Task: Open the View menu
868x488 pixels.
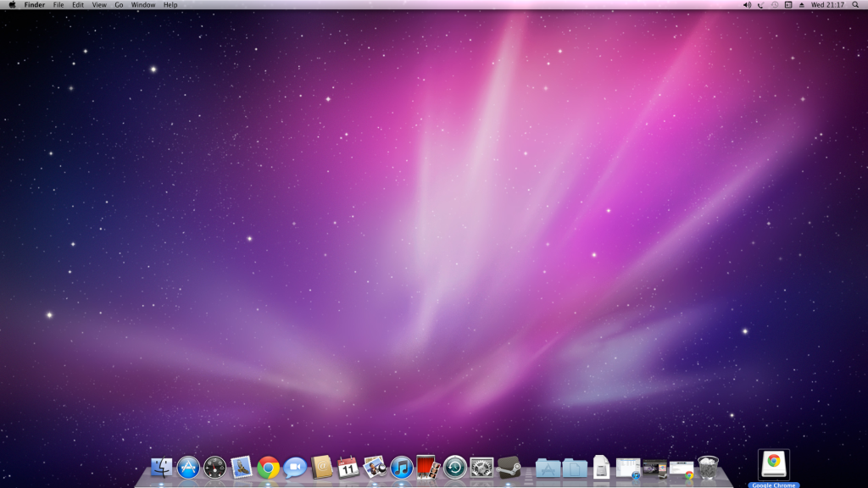Action: click(99, 5)
